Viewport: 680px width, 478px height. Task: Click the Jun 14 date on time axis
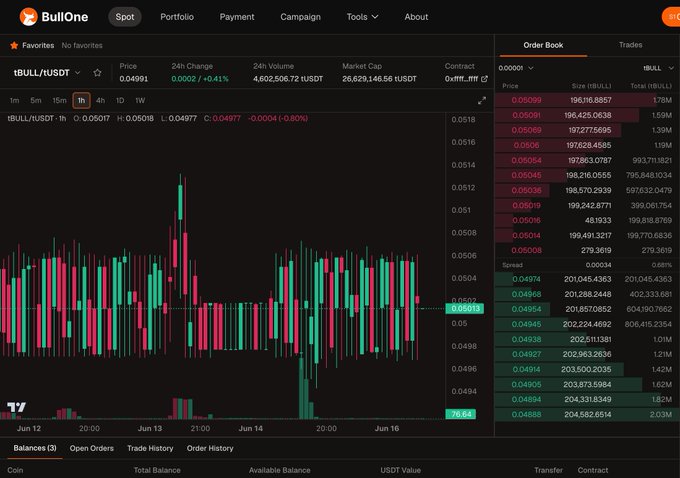pos(251,429)
